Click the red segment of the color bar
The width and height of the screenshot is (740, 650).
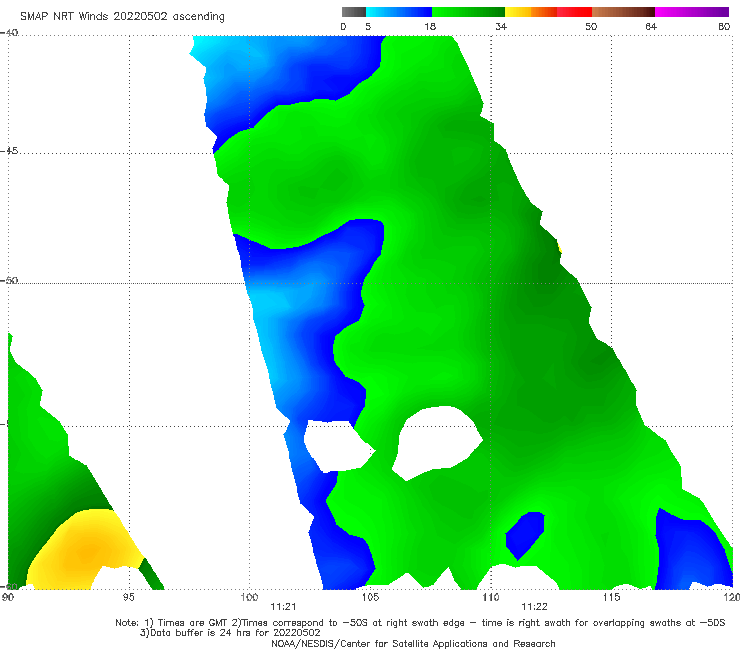[574, 12]
